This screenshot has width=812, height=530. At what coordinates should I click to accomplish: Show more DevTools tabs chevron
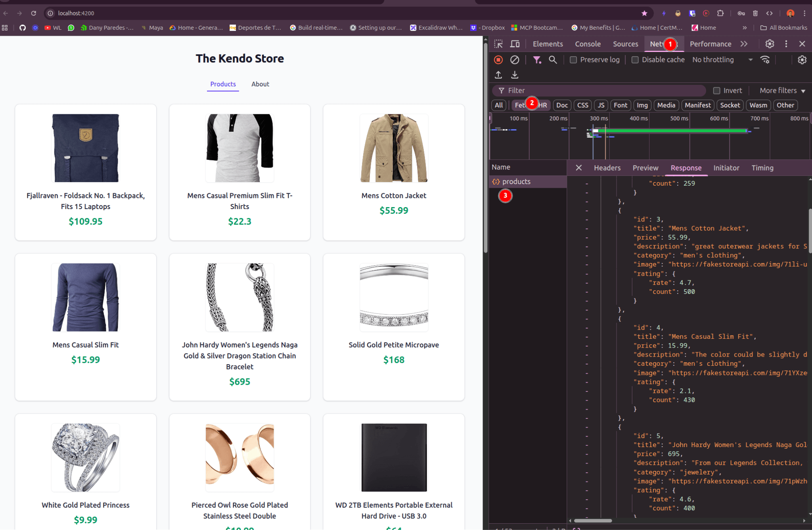pos(744,44)
